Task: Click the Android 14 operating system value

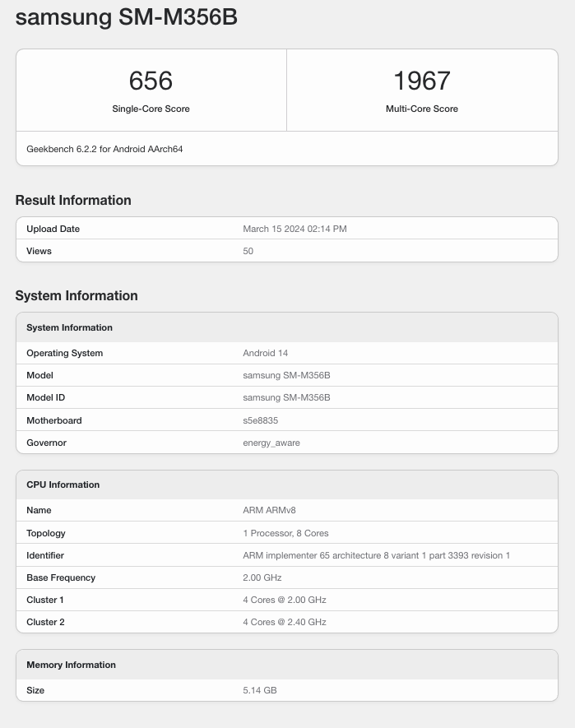Action: (265, 353)
